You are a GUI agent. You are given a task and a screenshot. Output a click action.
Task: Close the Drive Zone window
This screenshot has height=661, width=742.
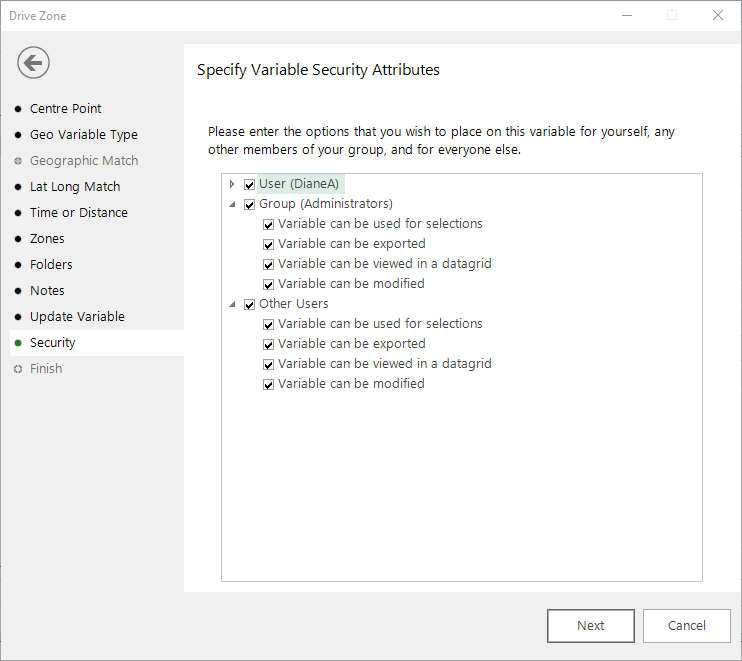[x=718, y=16]
